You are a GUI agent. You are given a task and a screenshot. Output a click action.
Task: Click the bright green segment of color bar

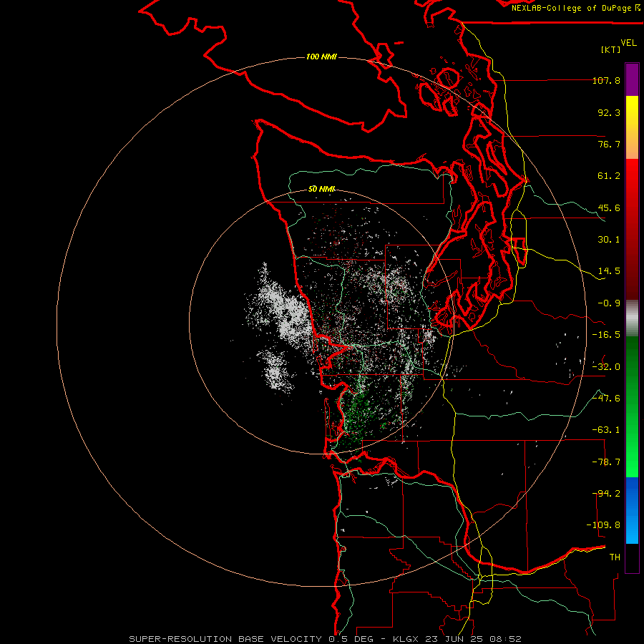[632, 406]
